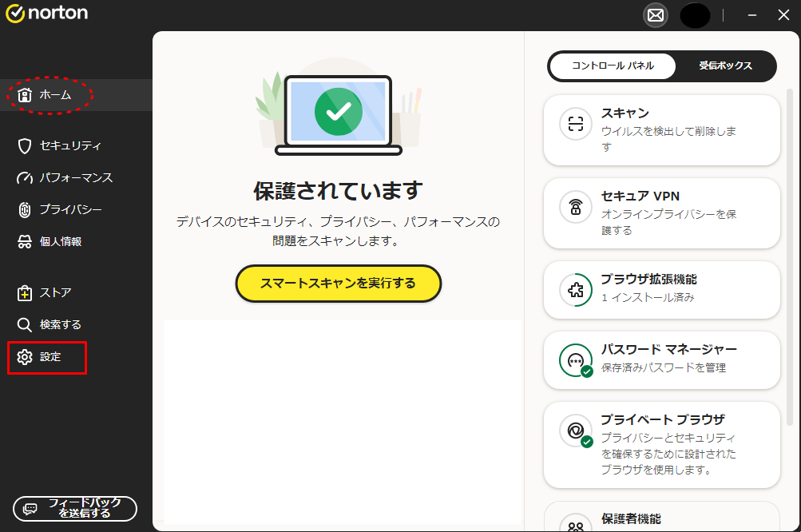Click the ストア shopping bag icon
801x532 pixels.
coord(25,293)
